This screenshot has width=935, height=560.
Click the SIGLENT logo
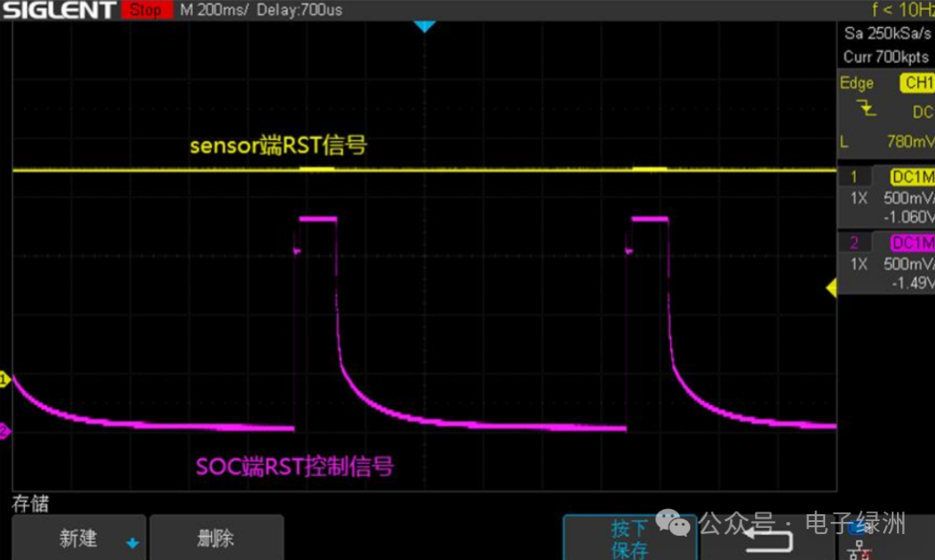(59, 10)
